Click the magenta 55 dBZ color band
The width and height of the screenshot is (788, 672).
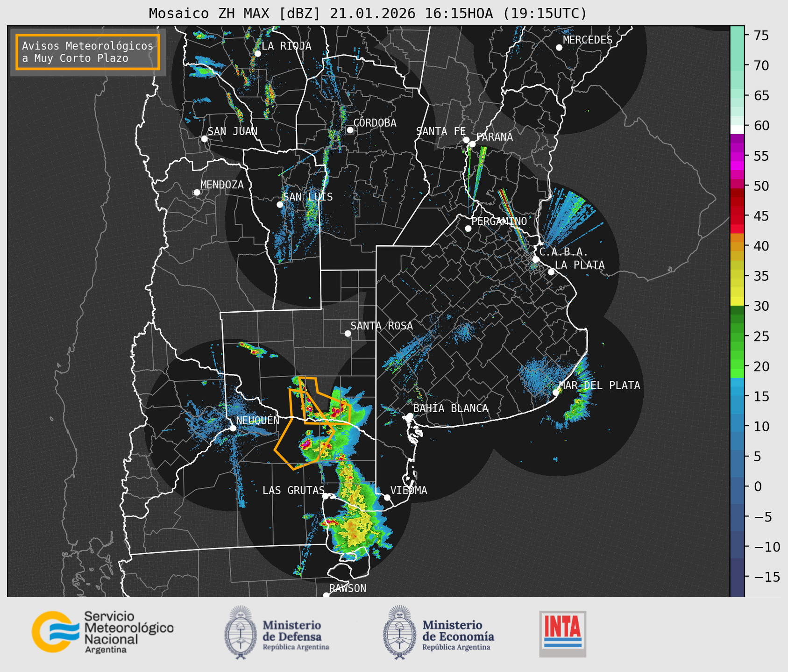click(x=737, y=157)
